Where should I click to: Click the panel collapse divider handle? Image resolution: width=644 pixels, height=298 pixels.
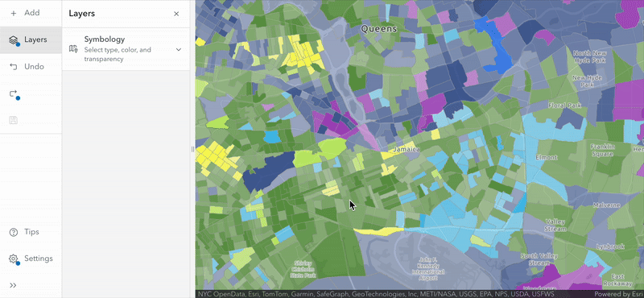192,149
